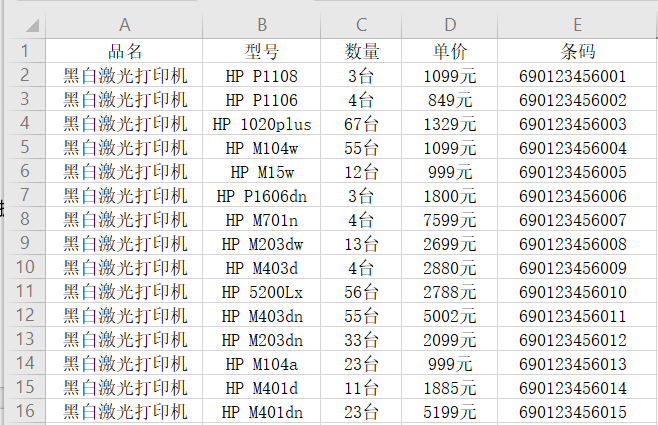
Task: Click cell containing HP M401dn
Action: click(262, 411)
